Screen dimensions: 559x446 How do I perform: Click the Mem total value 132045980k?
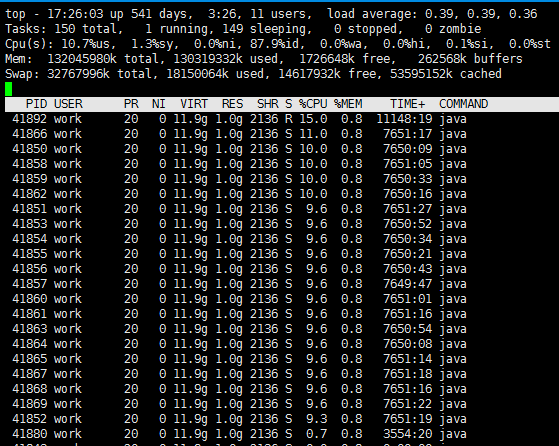point(82,59)
